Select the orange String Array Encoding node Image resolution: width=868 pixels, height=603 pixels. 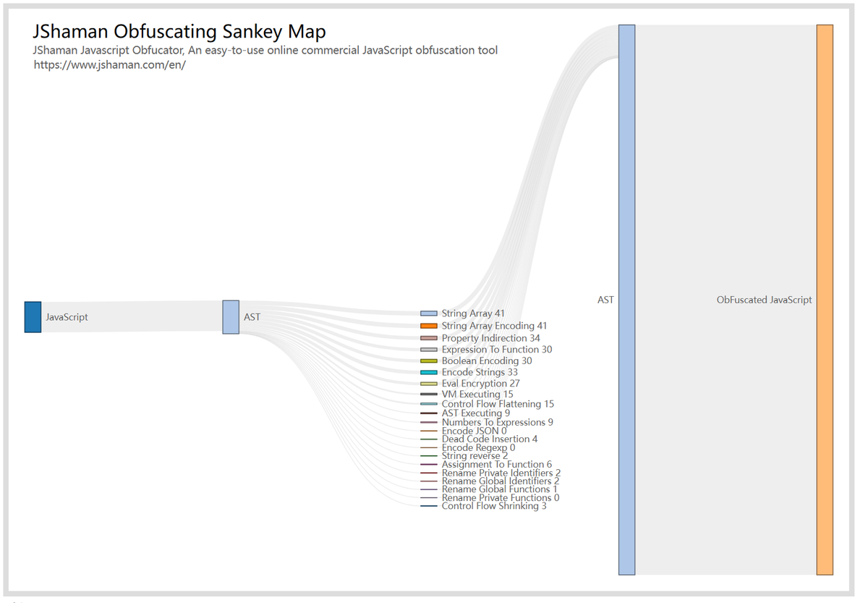(429, 326)
